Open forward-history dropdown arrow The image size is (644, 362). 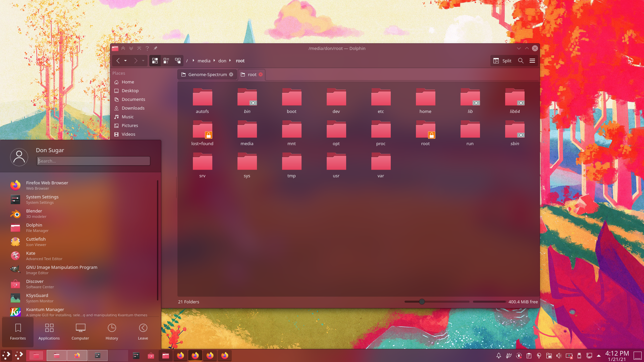click(143, 61)
